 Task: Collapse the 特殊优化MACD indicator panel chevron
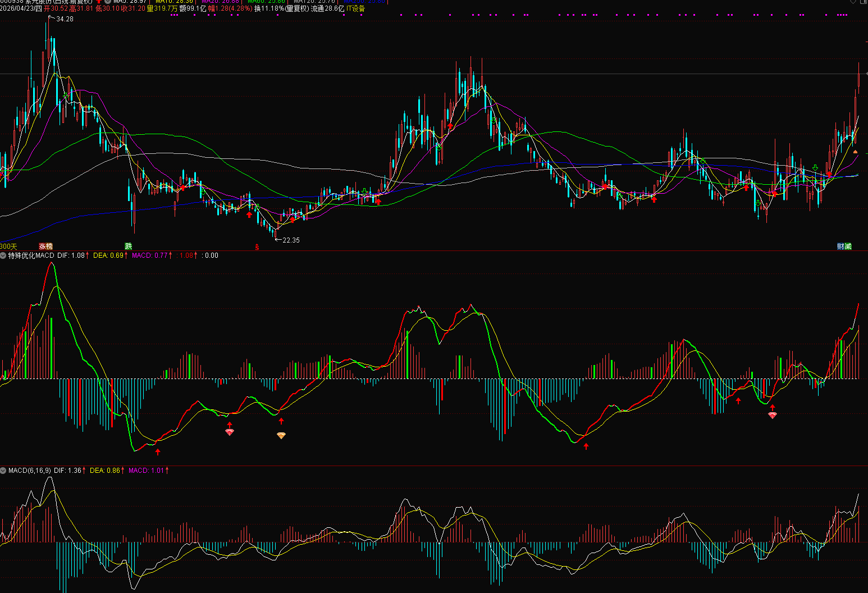pyautogui.click(x=3, y=256)
